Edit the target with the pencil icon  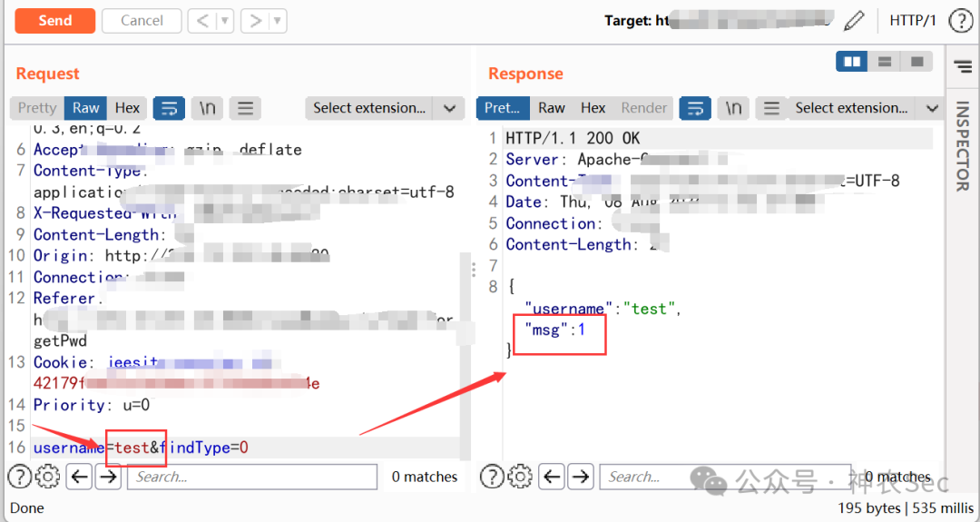pos(854,21)
